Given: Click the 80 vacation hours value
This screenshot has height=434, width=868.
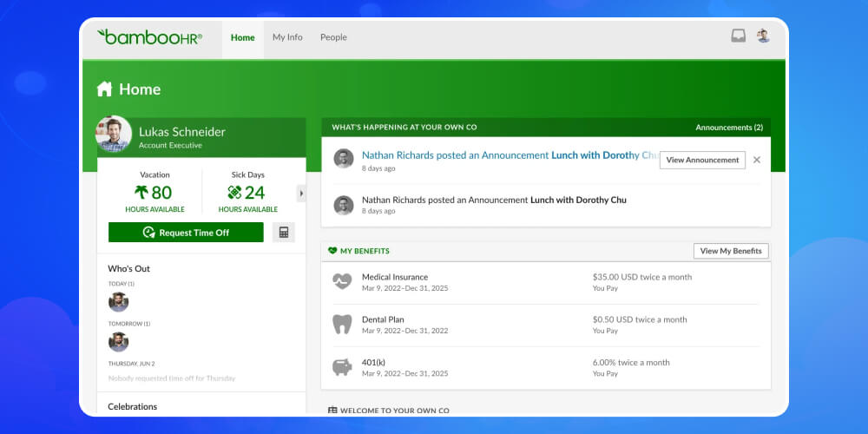Looking at the screenshot, I should click(x=161, y=193).
